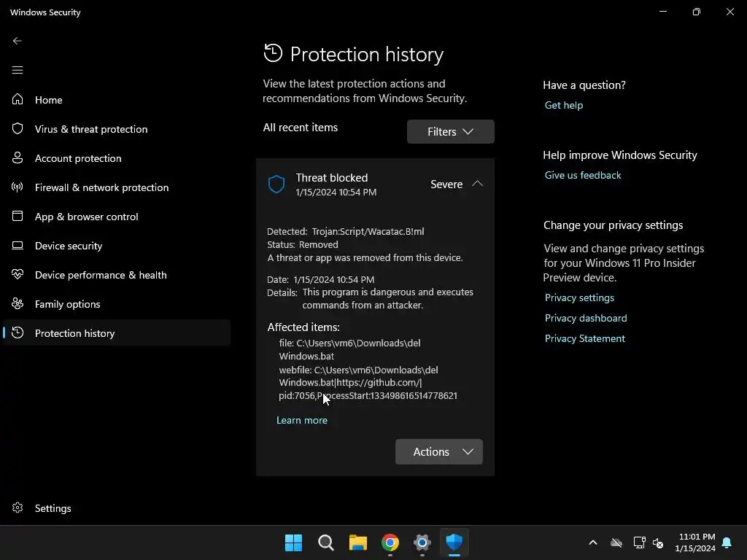The width and height of the screenshot is (747, 560).
Task: Click Windows Security shield in taskbar
Action: [x=454, y=542]
